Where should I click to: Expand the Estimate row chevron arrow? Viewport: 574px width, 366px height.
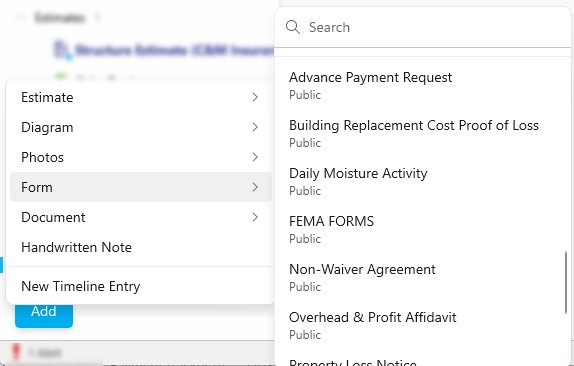(x=255, y=97)
